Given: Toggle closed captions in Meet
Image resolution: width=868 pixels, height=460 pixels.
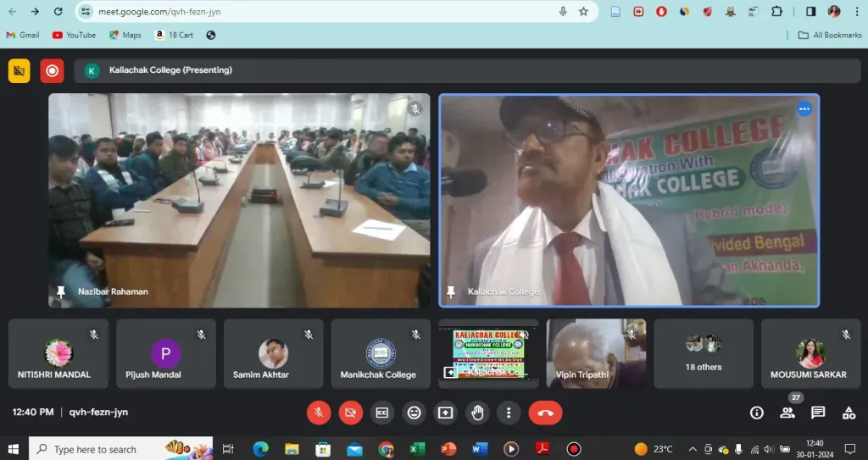Looking at the screenshot, I should [x=382, y=413].
